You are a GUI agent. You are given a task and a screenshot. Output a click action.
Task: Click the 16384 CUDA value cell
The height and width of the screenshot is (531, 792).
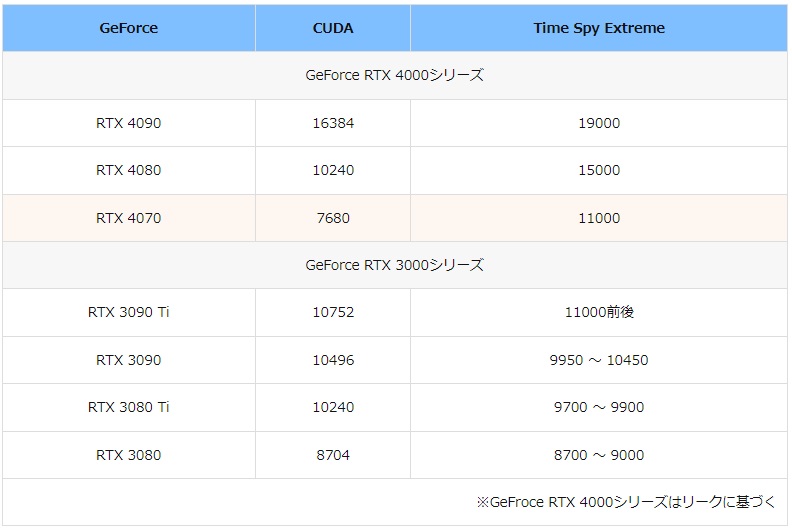332,123
